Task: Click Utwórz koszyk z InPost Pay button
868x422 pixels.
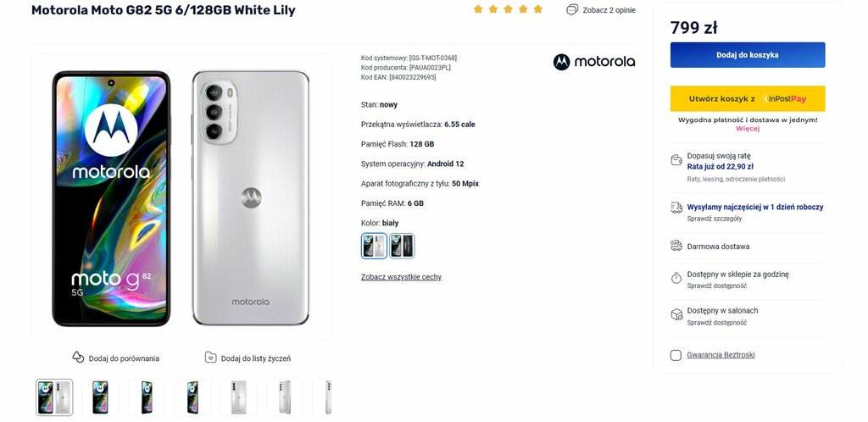Action: point(748,98)
